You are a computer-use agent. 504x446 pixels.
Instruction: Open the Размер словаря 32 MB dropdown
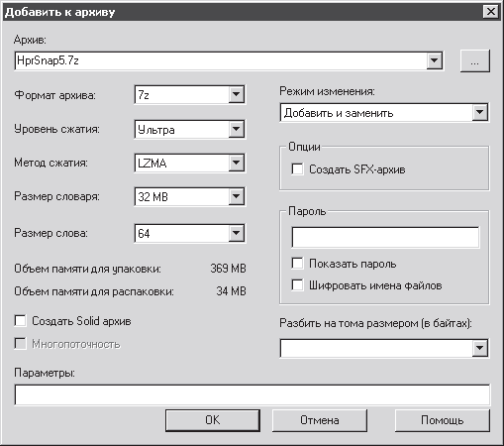[236, 196]
